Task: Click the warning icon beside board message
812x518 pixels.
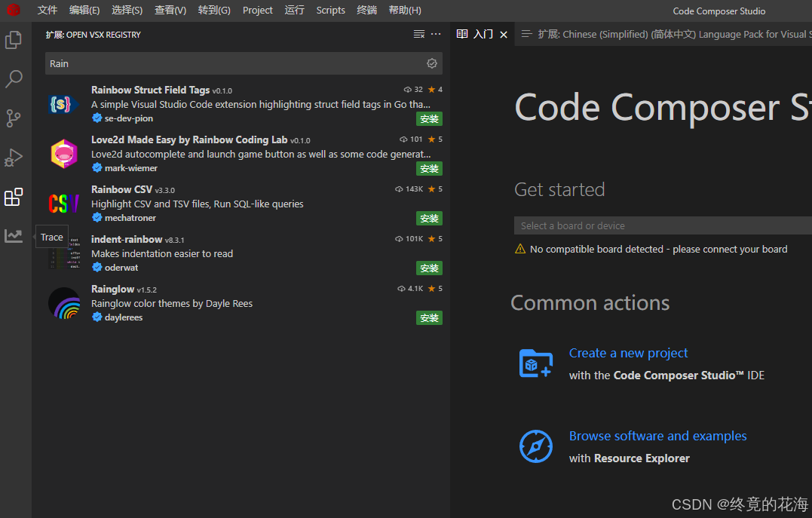Action: click(x=520, y=249)
